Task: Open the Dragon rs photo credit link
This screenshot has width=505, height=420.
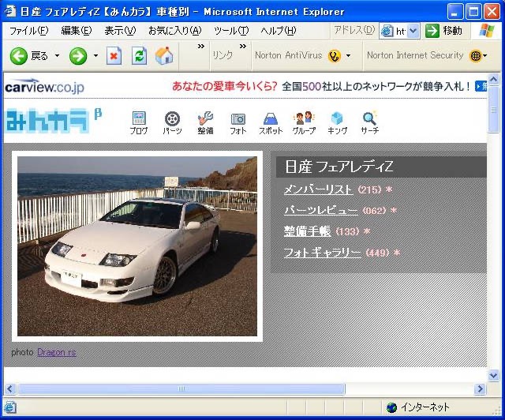Action: [57, 352]
